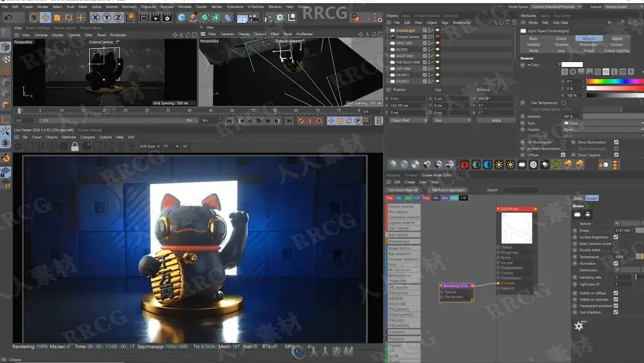
Task: Toggle Z axis lock
Action: click(118, 18)
